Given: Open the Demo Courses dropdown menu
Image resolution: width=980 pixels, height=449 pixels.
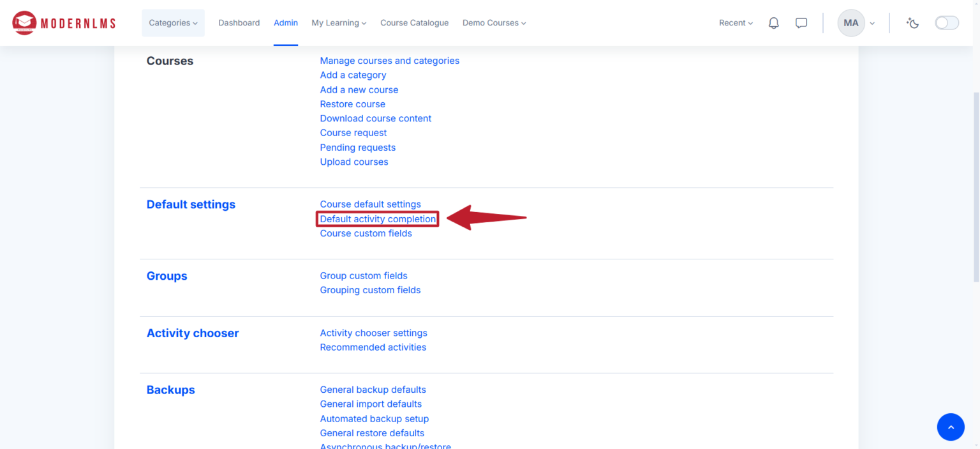Looking at the screenshot, I should coord(494,23).
